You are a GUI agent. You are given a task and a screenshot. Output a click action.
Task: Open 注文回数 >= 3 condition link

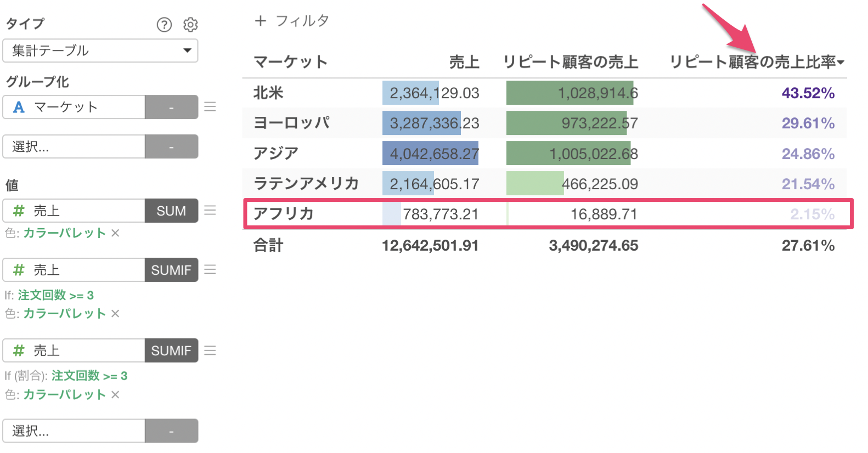(x=56, y=295)
